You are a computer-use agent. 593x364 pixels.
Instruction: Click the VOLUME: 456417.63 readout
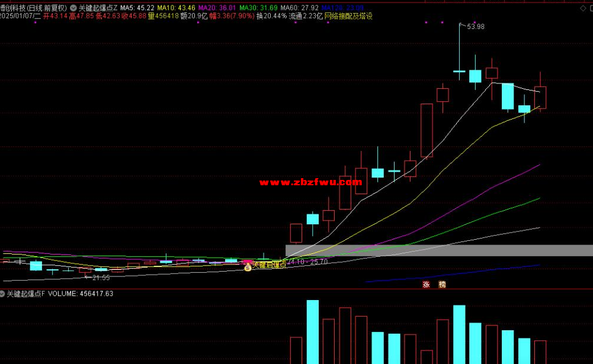point(81,294)
